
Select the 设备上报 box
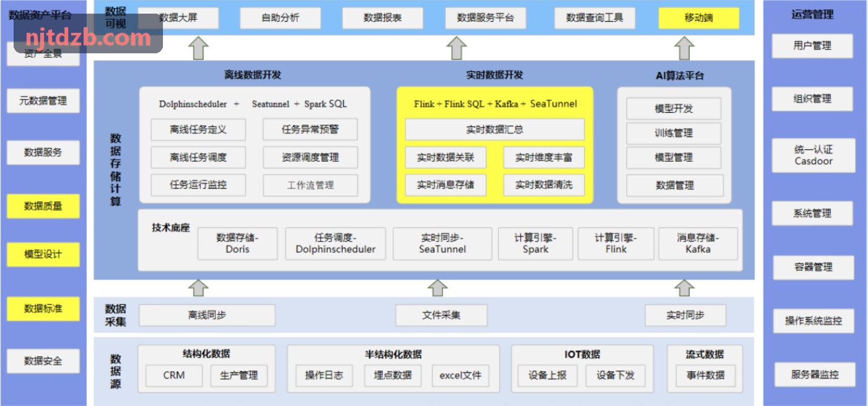(x=548, y=375)
